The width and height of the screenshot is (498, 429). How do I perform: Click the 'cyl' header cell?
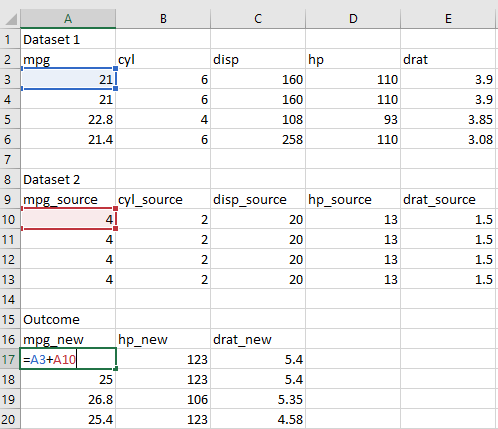point(163,59)
